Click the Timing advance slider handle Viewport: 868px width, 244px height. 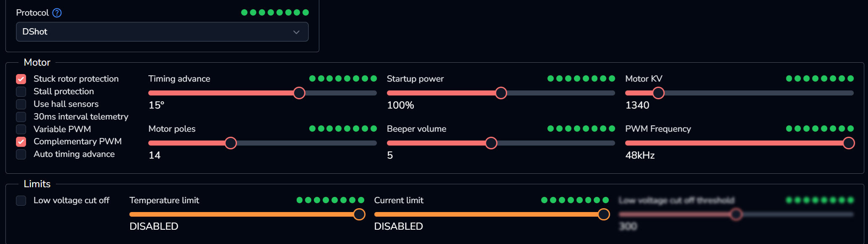tap(299, 93)
